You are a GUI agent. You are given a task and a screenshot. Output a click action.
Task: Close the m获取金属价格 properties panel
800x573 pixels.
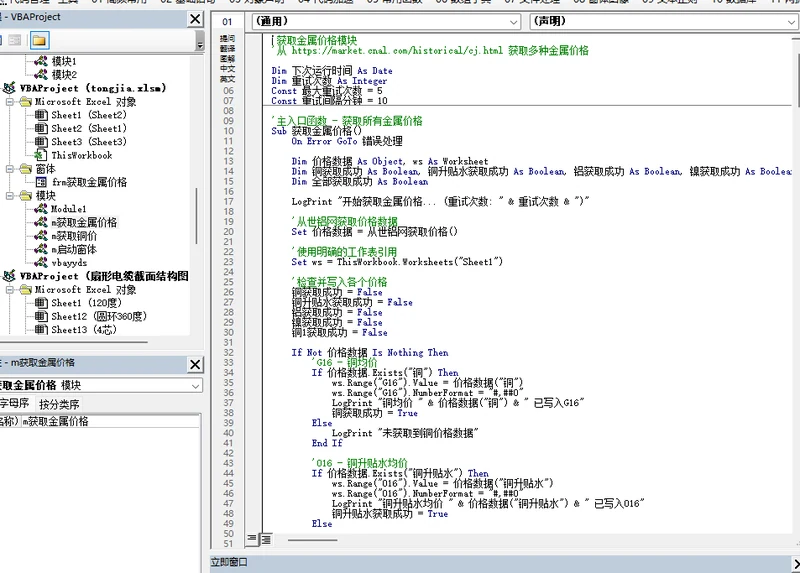[x=195, y=364]
